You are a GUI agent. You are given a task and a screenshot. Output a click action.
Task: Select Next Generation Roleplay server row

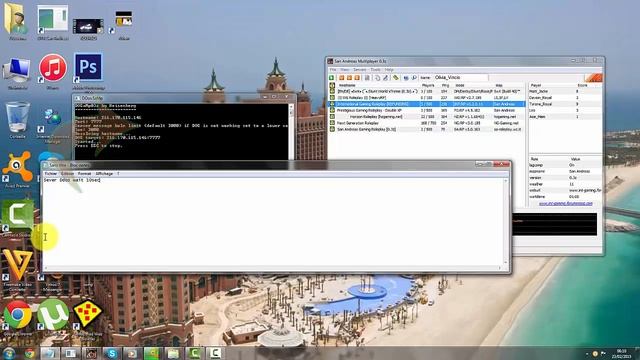click(427, 123)
